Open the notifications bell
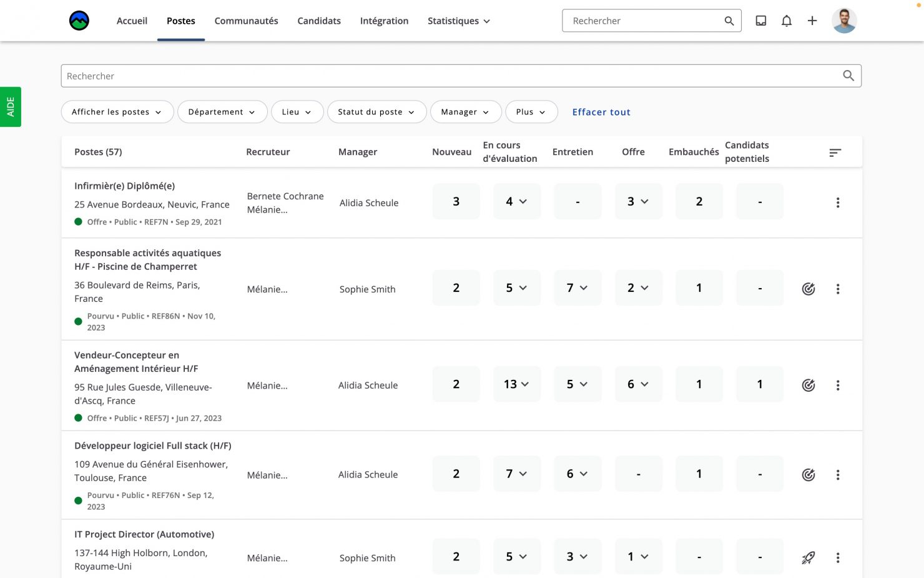Viewport: 924px width, 578px height. coord(786,21)
